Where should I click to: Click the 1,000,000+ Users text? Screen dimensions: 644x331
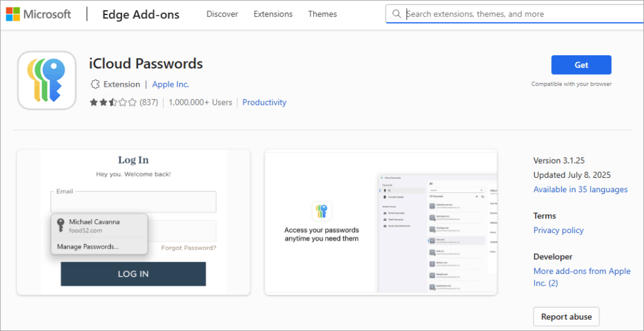click(x=200, y=102)
